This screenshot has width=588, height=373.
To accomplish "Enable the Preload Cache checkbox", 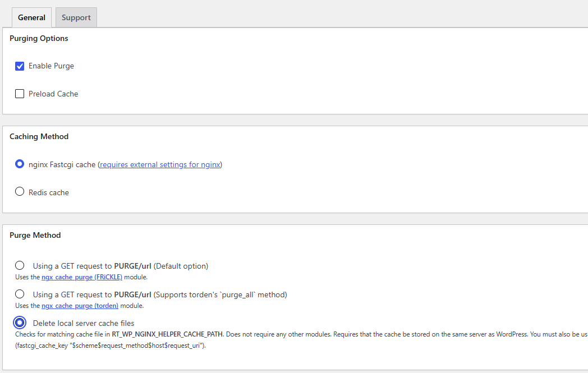I will (20, 94).
